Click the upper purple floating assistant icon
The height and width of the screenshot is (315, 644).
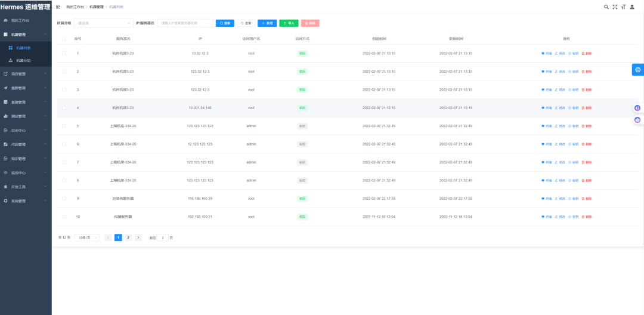(637, 108)
